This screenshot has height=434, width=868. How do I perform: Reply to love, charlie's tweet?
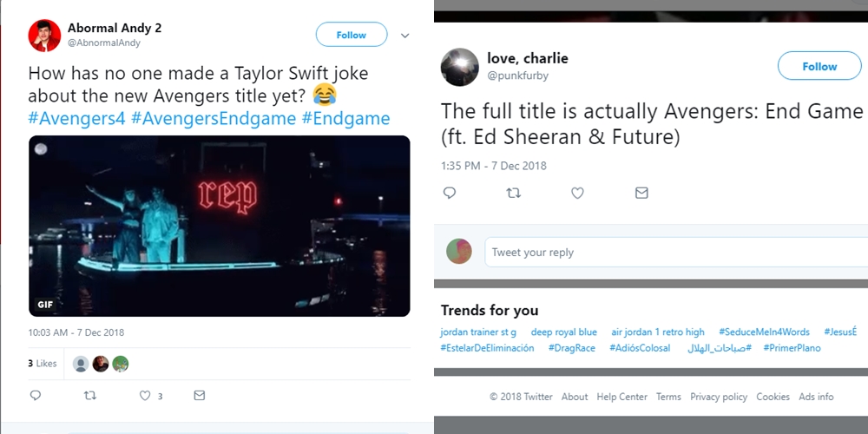(450, 193)
